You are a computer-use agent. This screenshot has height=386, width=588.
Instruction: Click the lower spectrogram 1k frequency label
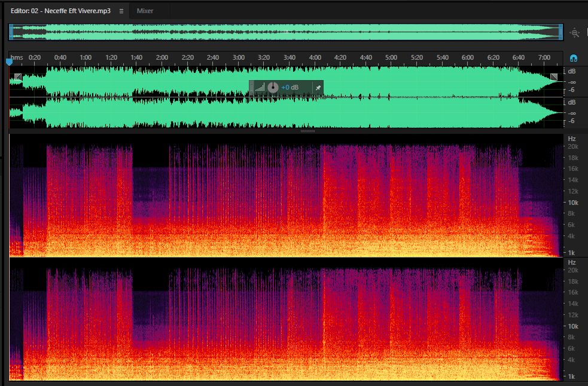pos(571,376)
